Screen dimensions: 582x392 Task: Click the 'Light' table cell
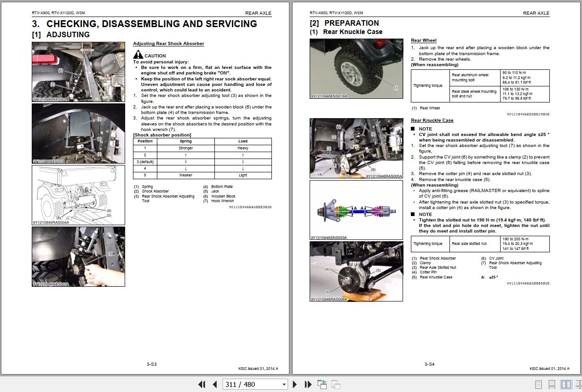pos(243,175)
